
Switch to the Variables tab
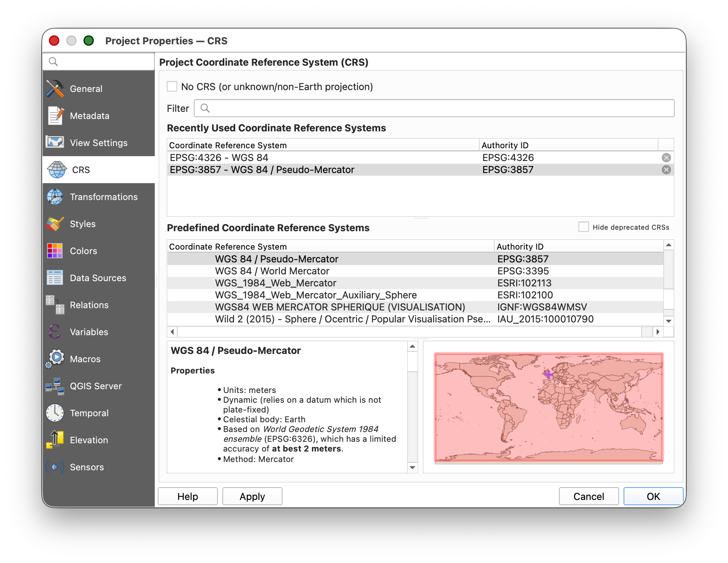tap(89, 332)
